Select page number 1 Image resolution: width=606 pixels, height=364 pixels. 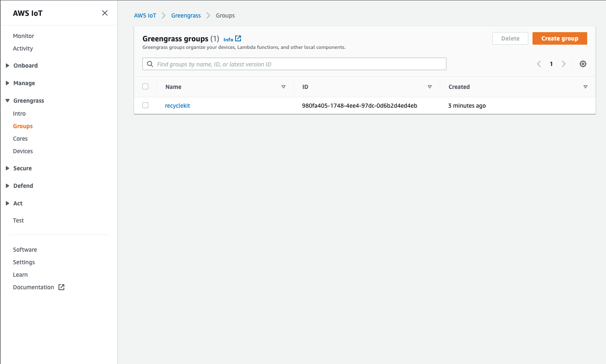(x=551, y=64)
